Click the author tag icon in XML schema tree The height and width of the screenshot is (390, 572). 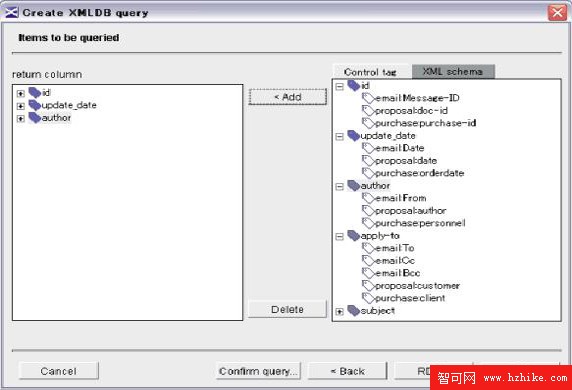(x=353, y=186)
